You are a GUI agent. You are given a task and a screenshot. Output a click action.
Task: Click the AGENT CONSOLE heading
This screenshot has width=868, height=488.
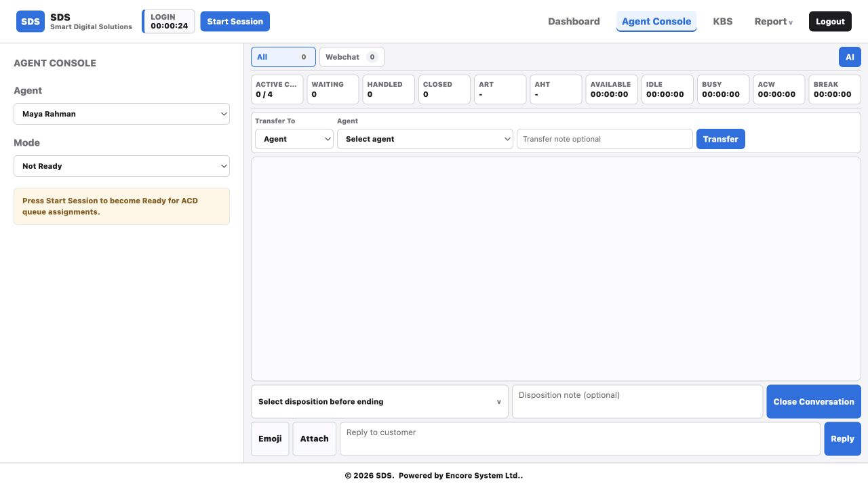[55, 63]
